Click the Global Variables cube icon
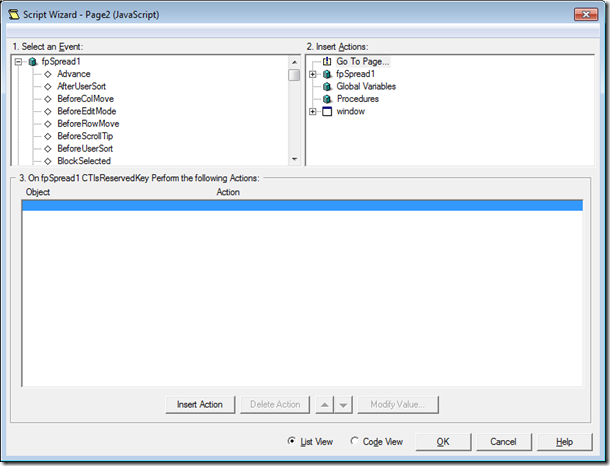 point(327,86)
